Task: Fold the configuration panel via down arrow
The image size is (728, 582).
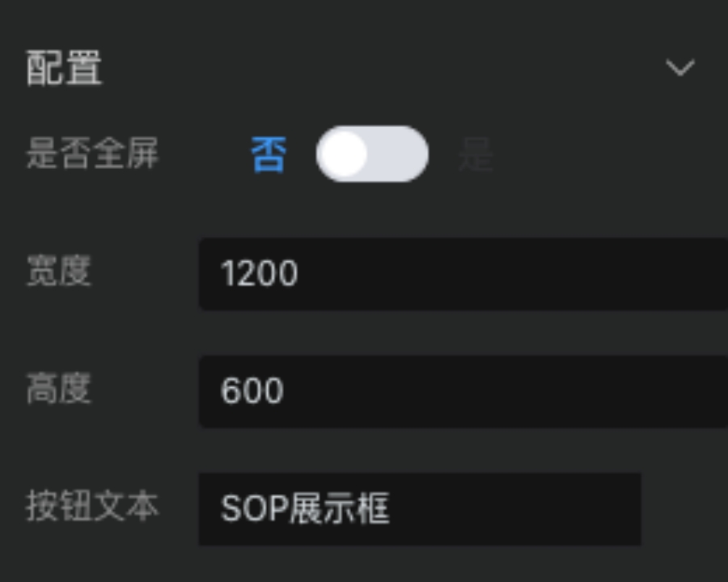Action: (x=679, y=68)
